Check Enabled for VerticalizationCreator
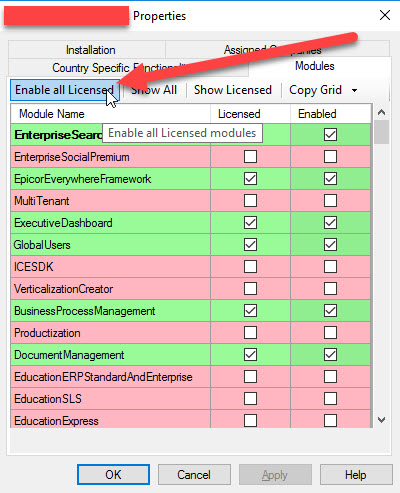The width and height of the screenshot is (400, 493). click(330, 288)
